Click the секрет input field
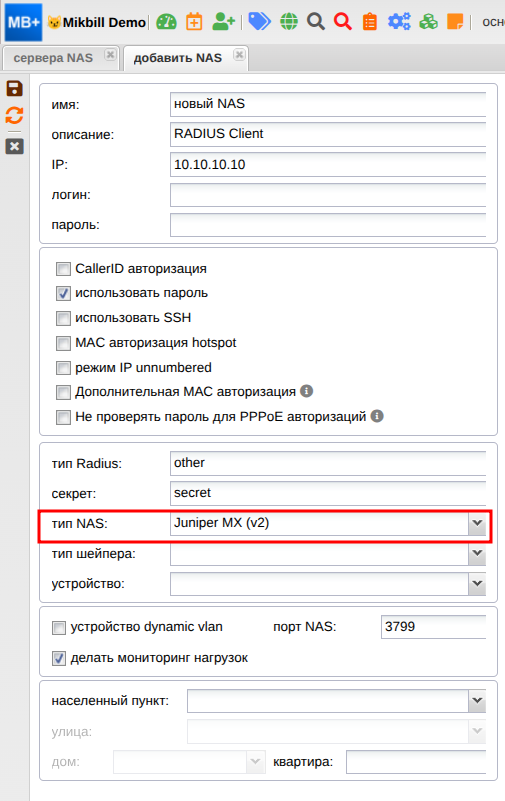This screenshot has height=801, width=505. 328,493
